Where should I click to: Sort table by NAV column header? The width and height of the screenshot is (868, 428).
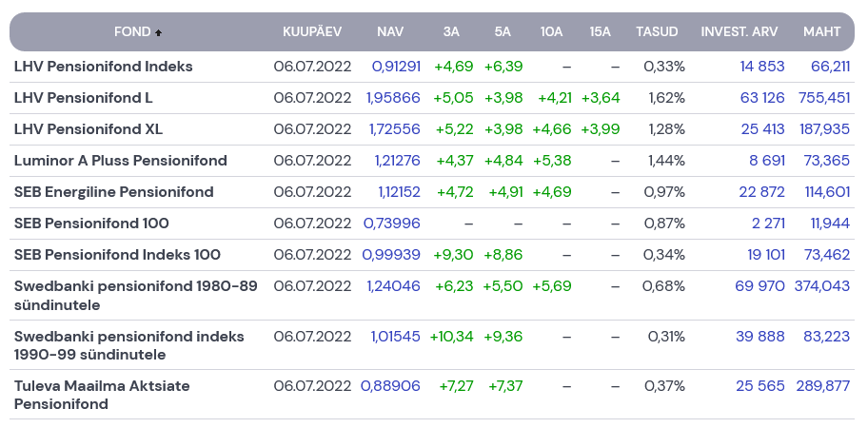[390, 32]
